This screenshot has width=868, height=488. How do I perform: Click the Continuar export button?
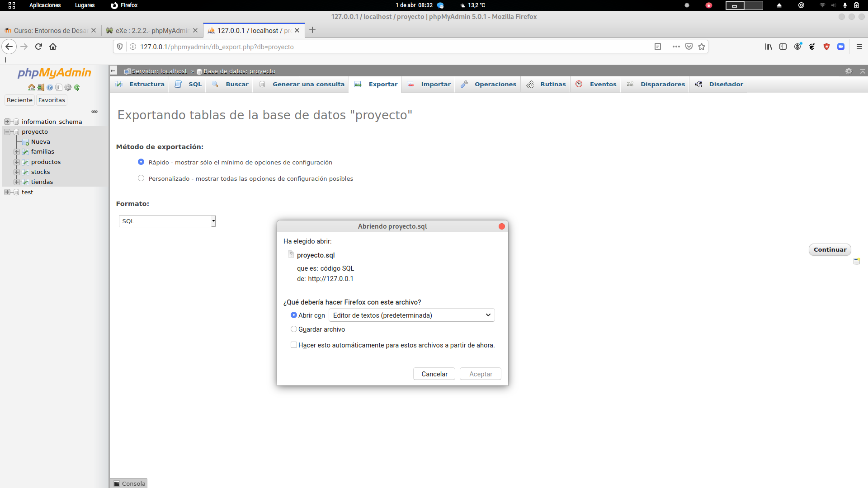[830, 249]
